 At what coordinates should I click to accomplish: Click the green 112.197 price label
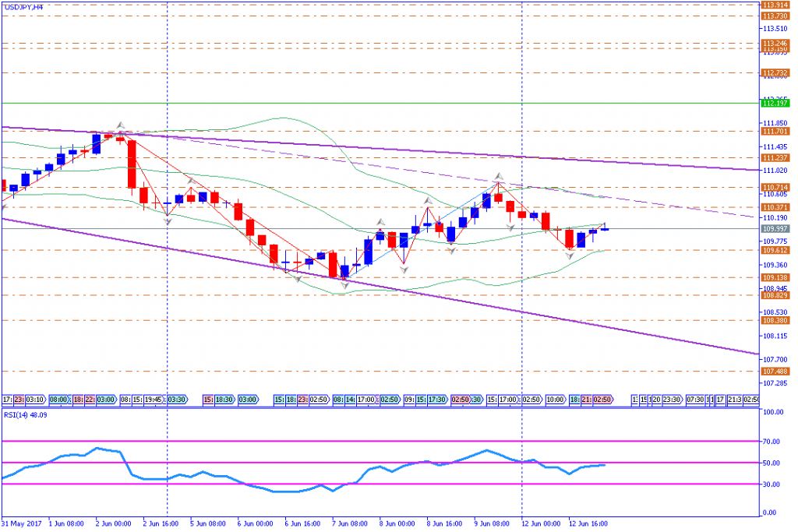(774, 103)
